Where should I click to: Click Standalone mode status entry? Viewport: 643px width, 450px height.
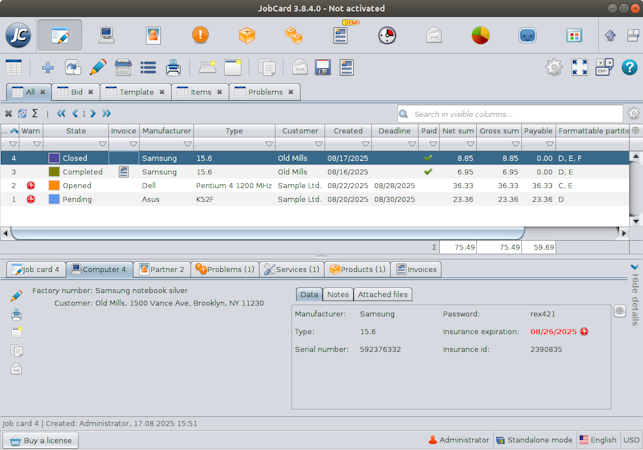tap(534, 440)
